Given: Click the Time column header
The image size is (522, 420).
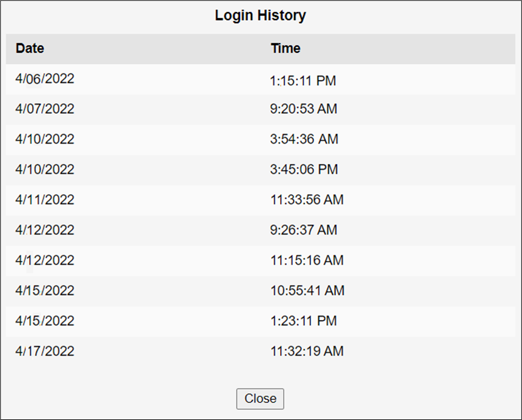Looking at the screenshot, I should 286,48.
